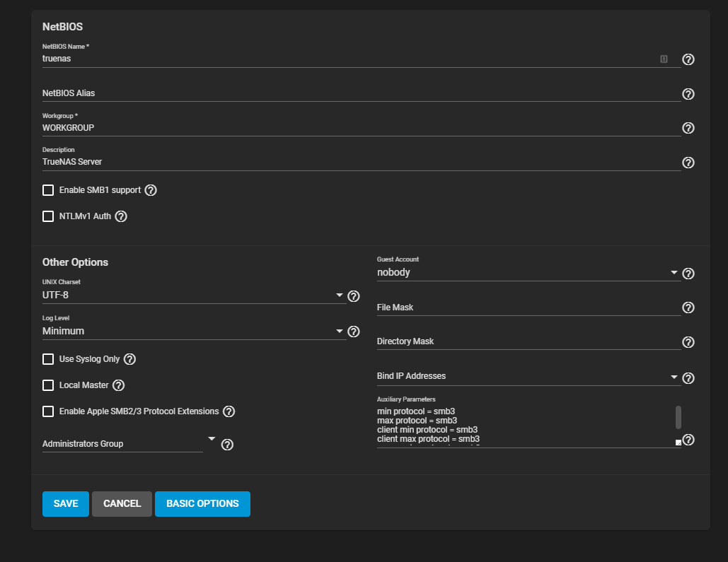Open Log Level help icon
Screen dimensions: 728x562
tap(353, 332)
